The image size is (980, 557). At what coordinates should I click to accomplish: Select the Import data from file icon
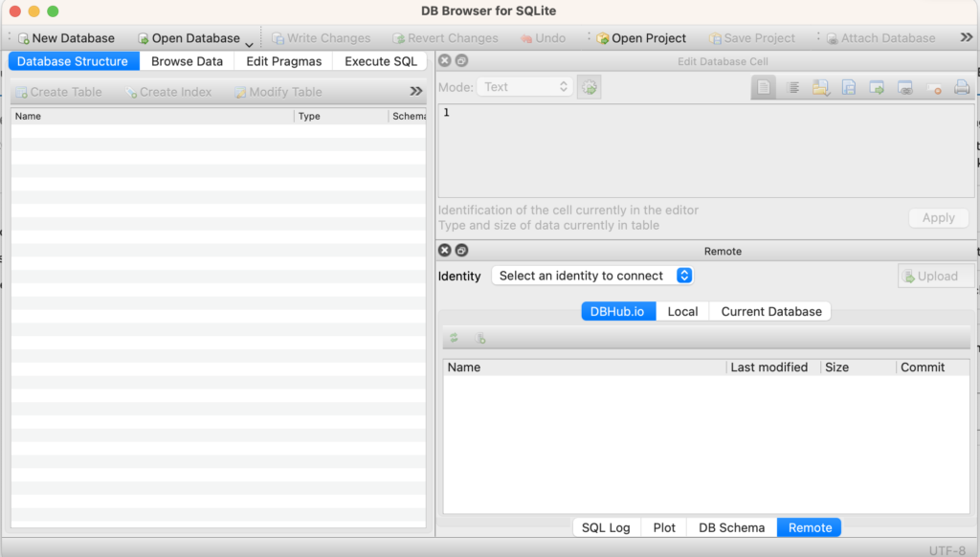tap(821, 87)
